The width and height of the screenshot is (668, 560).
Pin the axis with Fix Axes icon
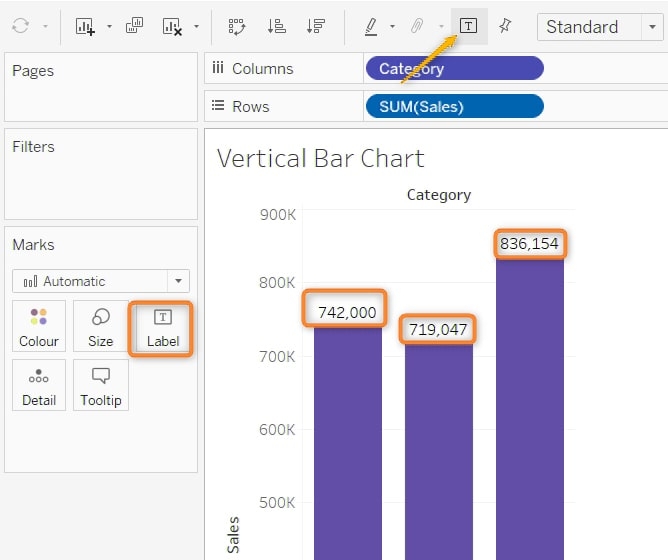pos(505,26)
